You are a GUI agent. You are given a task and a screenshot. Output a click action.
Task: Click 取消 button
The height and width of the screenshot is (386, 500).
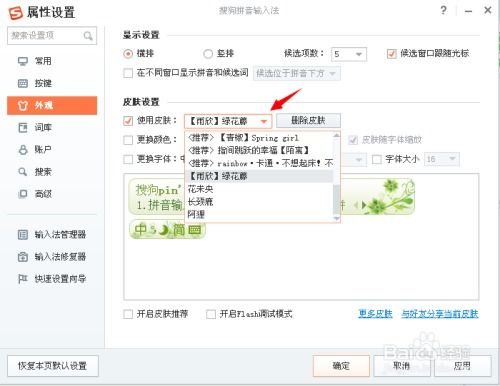402,366
